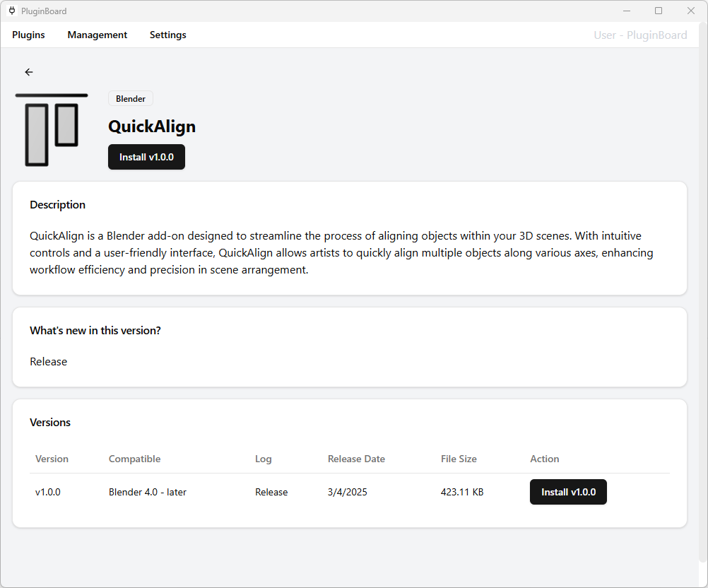Close the PluginBoard window

click(x=691, y=11)
